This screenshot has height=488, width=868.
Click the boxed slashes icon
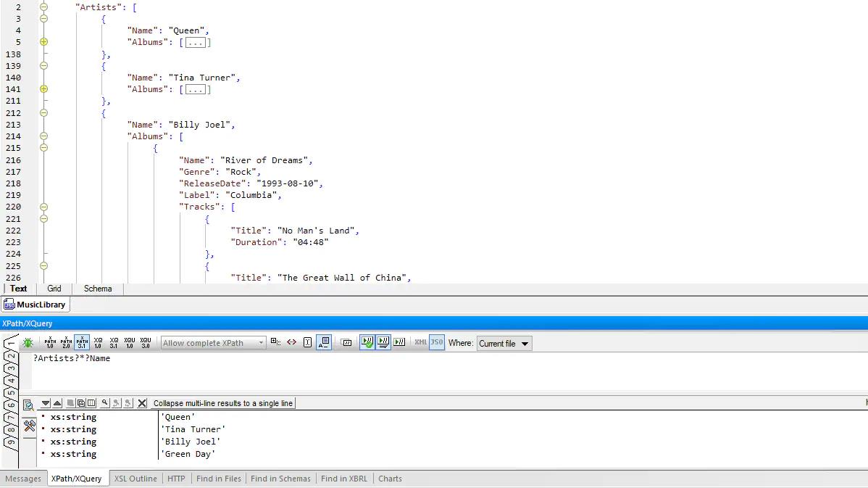[346, 343]
